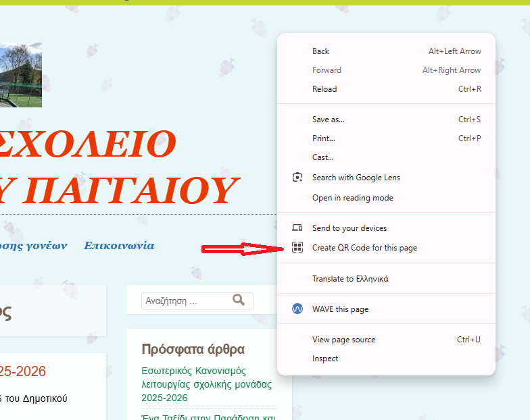Click the Google Lens camera icon
This screenshot has height=420, width=530.
(297, 178)
